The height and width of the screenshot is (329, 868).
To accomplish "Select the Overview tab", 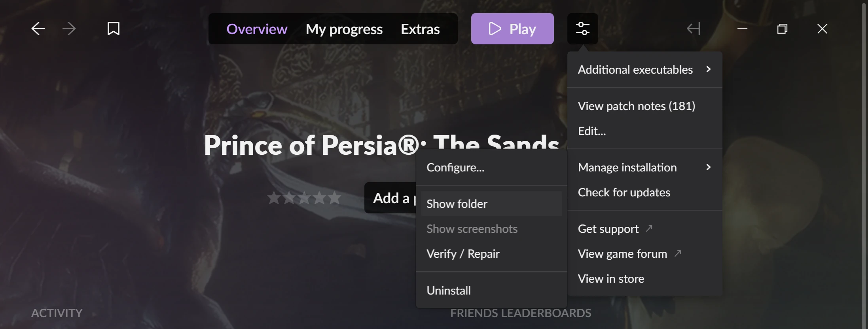I will click(257, 29).
